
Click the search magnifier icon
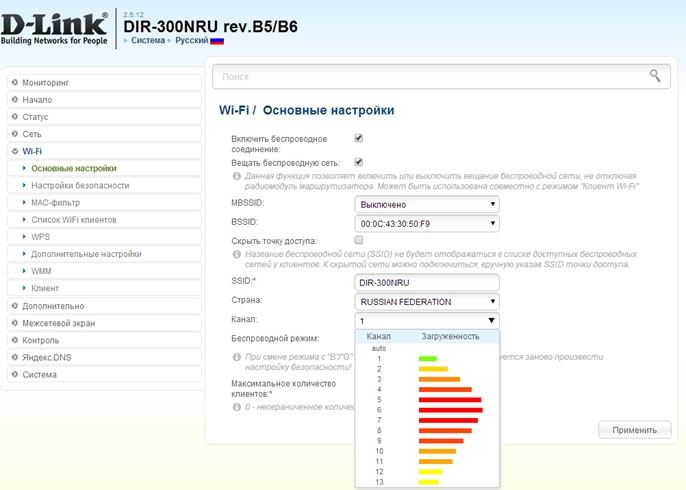pyautogui.click(x=655, y=75)
